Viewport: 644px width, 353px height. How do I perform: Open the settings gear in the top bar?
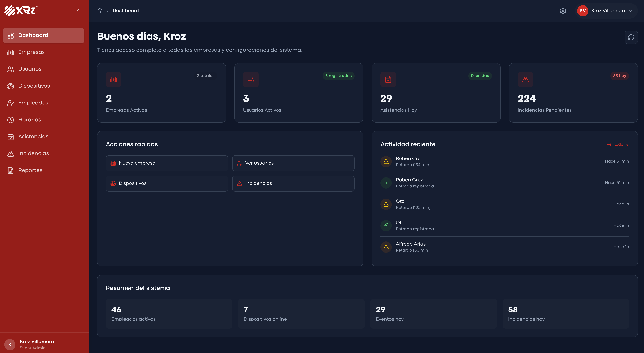[563, 11]
